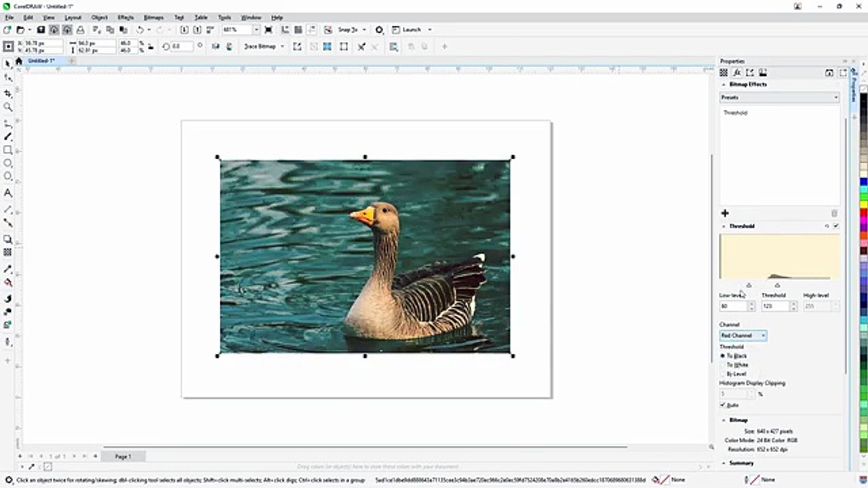Click the Full-screen preview icon beside zoom
Screen dimensions: 868x488
pos(269,30)
